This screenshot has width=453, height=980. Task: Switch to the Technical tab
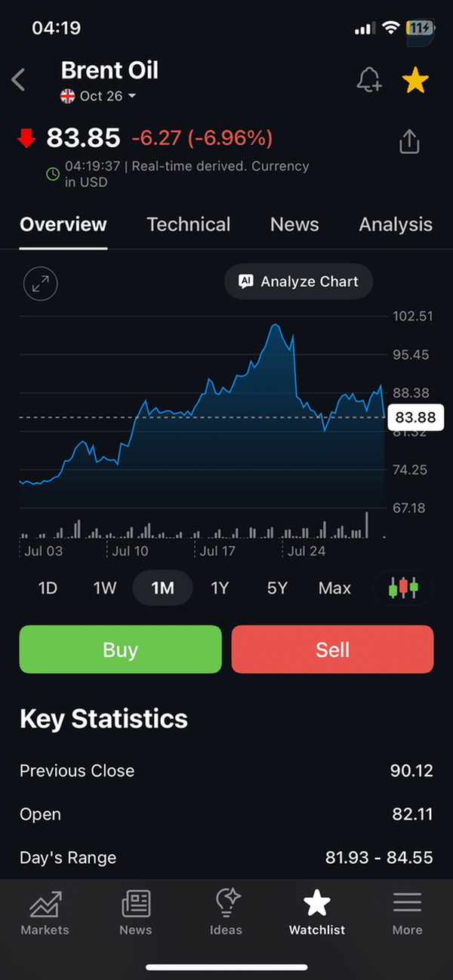click(x=189, y=224)
